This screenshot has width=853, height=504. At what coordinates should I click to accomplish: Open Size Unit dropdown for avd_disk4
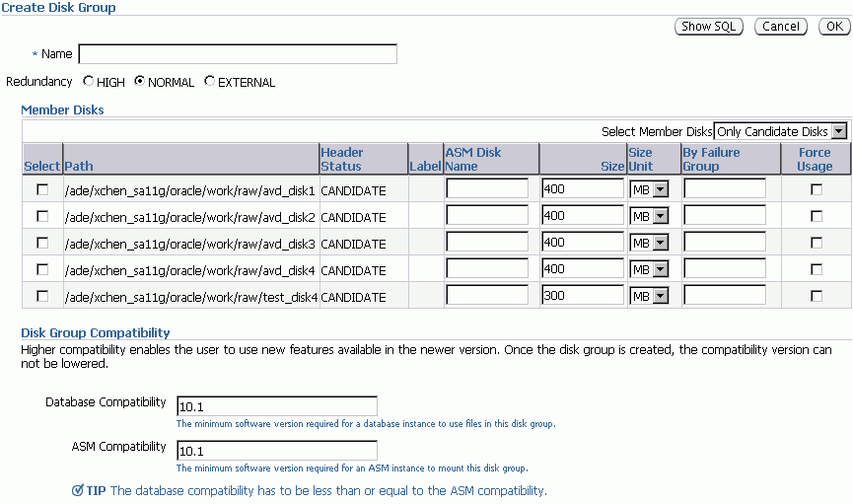(649, 269)
